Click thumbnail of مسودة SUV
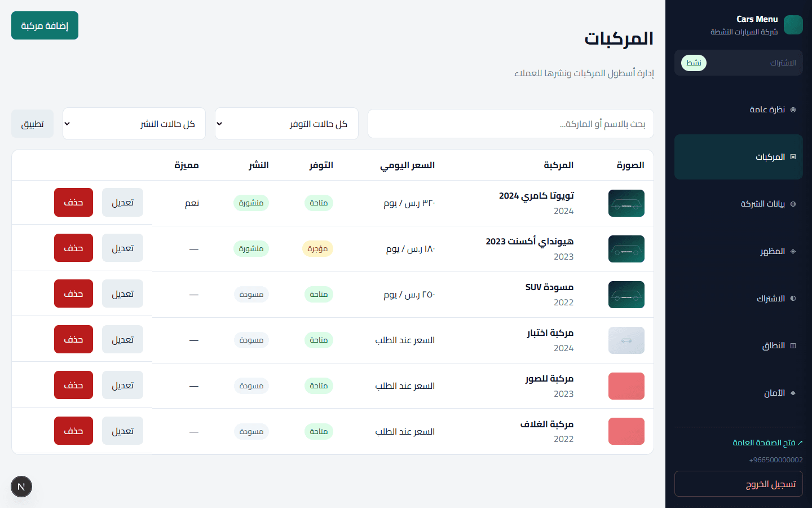The image size is (812, 508). (626, 295)
